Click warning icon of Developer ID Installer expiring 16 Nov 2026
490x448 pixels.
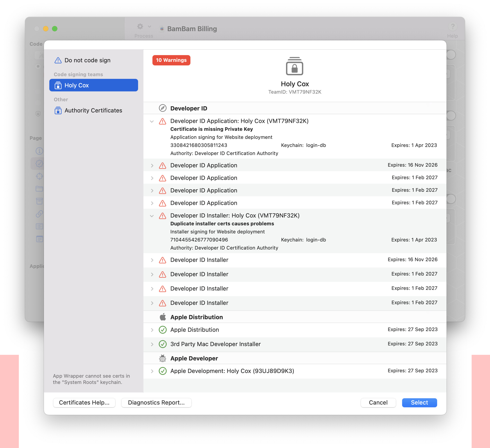163,260
